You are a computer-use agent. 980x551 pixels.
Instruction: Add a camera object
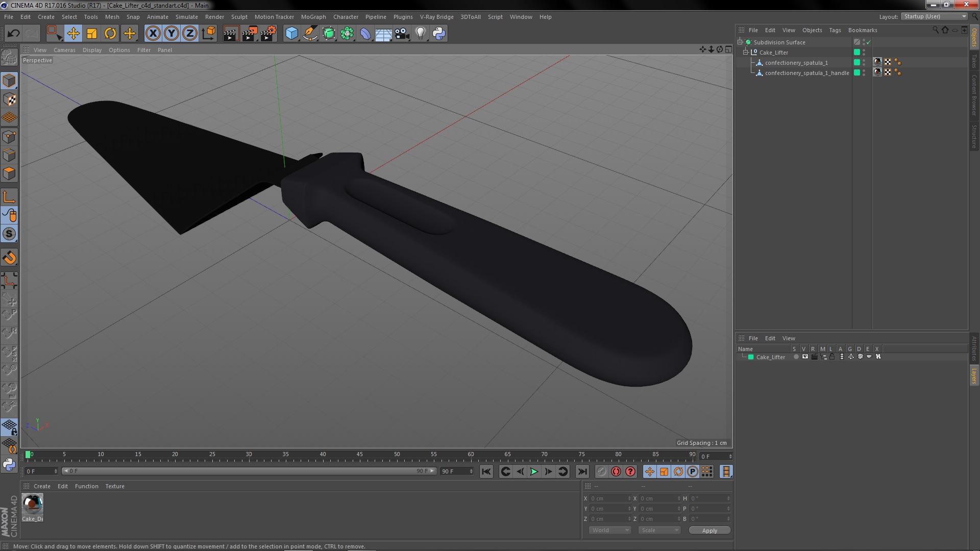click(402, 34)
